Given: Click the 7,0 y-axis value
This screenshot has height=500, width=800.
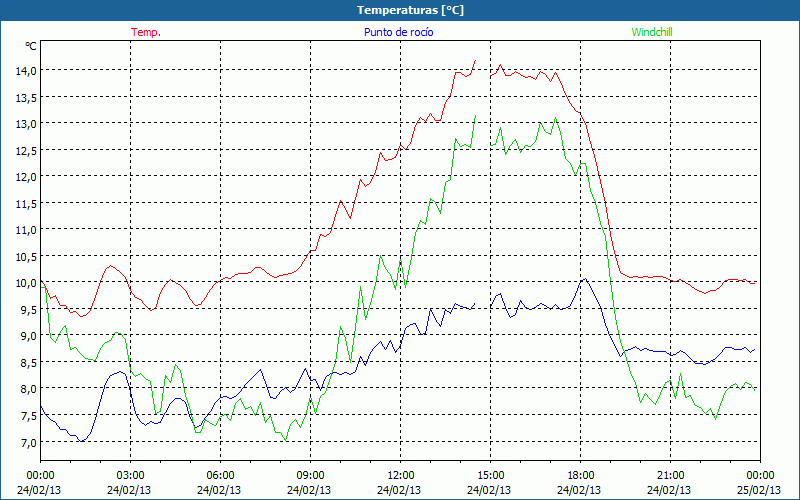Looking at the screenshot, I should [28, 442].
